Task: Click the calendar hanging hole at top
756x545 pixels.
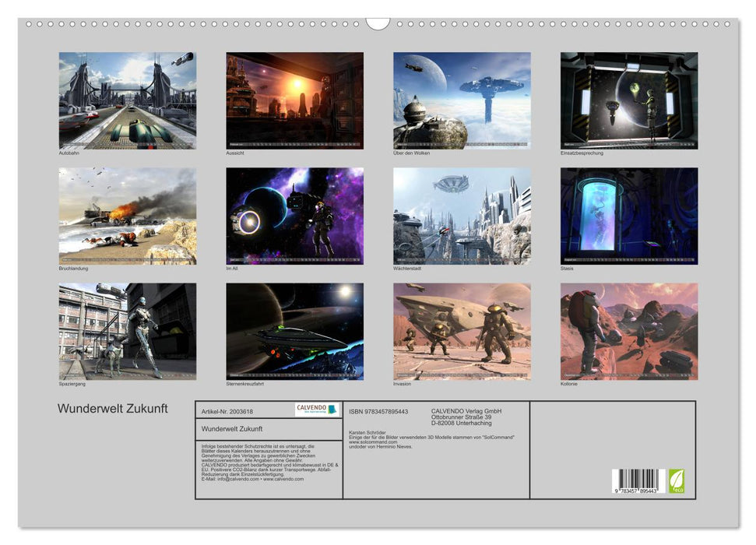Action: [378, 23]
